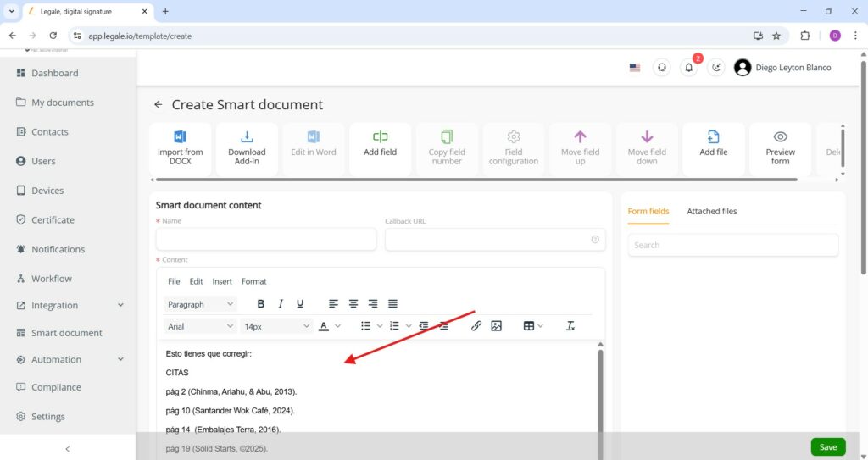The image size is (868, 460).
Task: Open the editor Insert menu
Action: pos(222,281)
